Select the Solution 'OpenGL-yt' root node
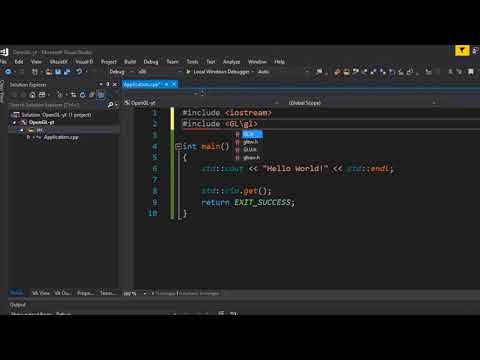Viewport: 480px width, 360px height. (x=56, y=115)
